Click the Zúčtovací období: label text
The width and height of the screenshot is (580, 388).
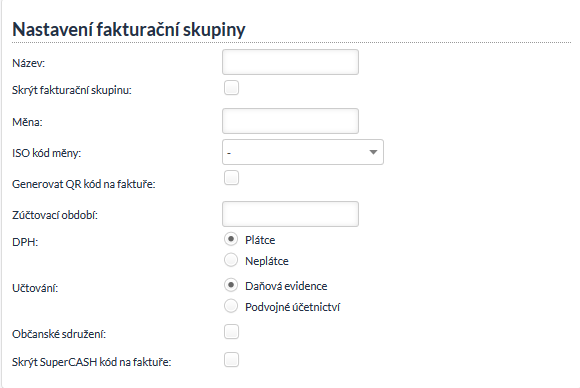(55, 215)
